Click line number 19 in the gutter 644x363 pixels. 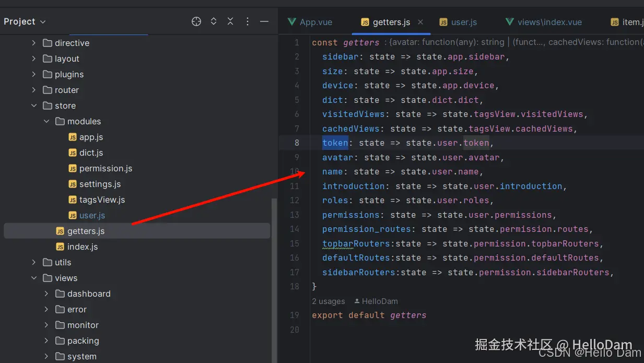point(295,315)
